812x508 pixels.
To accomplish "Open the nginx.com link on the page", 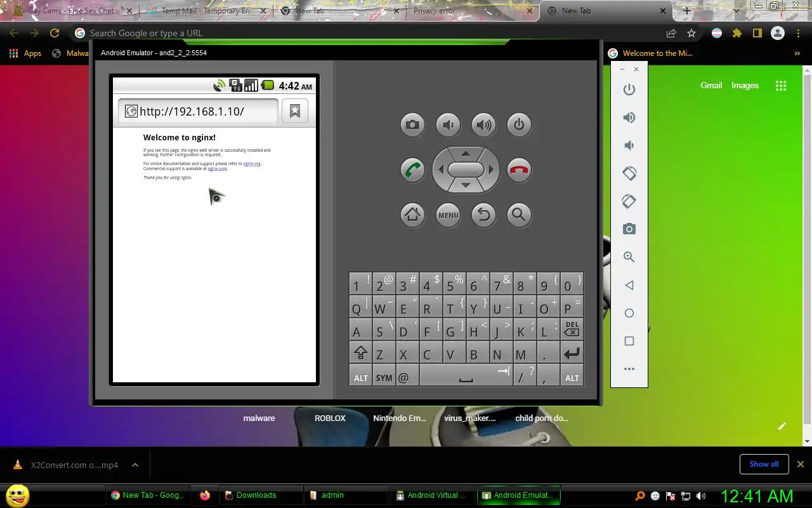I will click(217, 169).
